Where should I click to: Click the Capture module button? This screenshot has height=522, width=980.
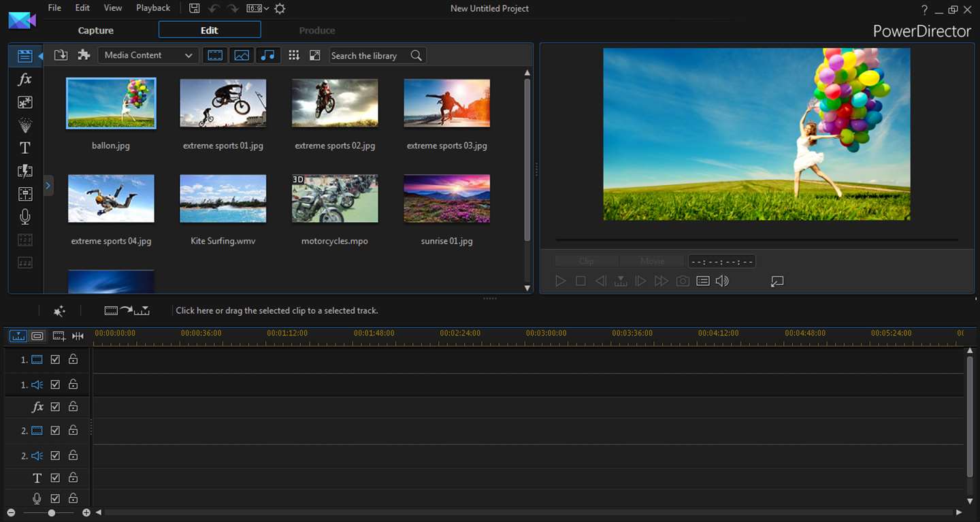tap(96, 31)
